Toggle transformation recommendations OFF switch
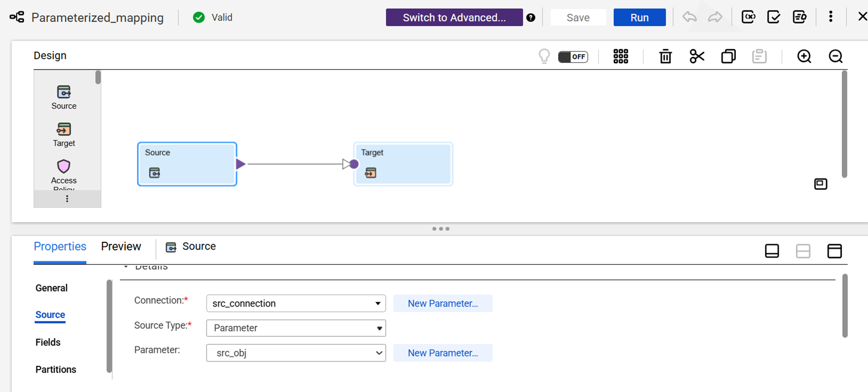Image resolution: width=868 pixels, height=392 pixels. click(573, 57)
